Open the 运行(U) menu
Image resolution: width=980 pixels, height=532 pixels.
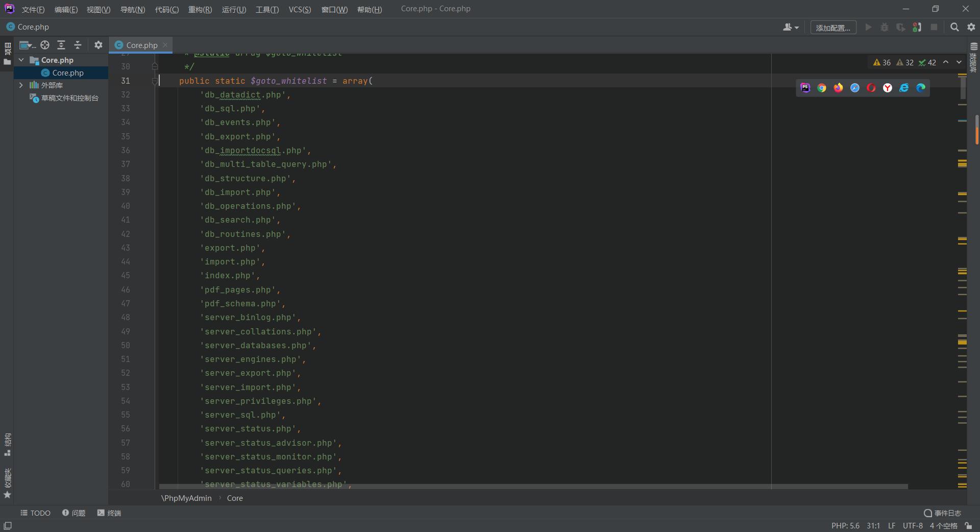(234, 10)
